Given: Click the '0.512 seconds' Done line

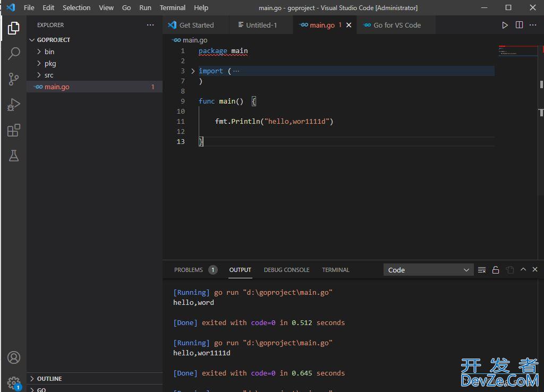Looking at the screenshot, I should click(259, 322).
